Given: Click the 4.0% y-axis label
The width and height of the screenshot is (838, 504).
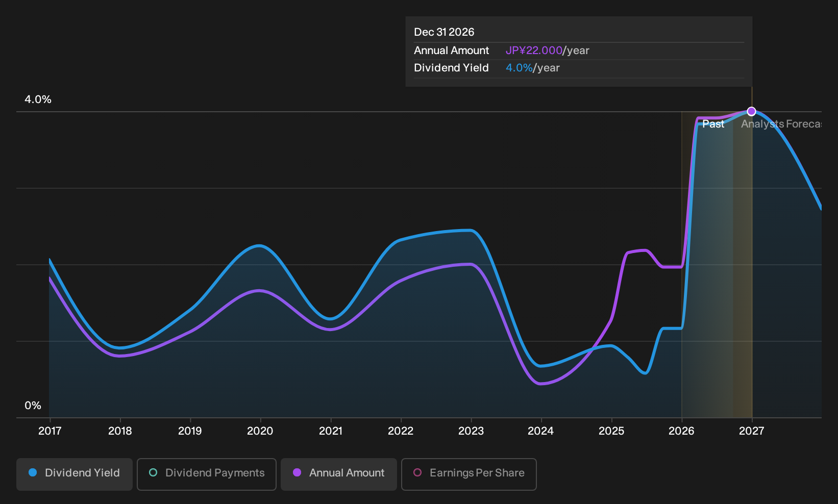Looking at the screenshot, I should coord(38,99).
